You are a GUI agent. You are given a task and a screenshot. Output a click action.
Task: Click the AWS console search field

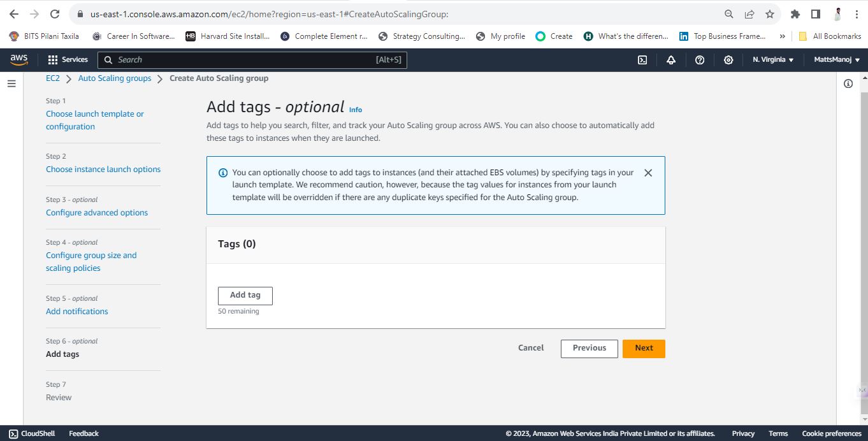coord(252,60)
